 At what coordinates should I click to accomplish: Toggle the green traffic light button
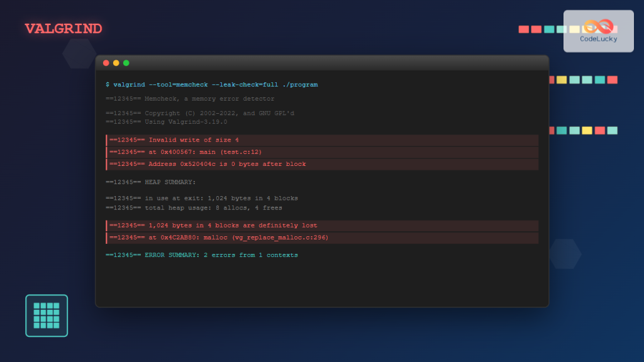tap(126, 63)
